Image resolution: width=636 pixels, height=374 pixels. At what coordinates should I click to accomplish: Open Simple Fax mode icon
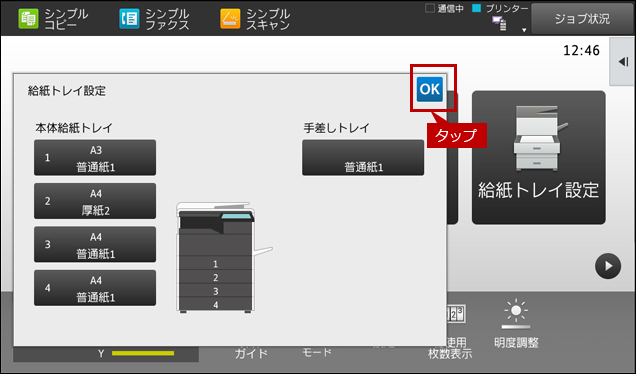(x=129, y=19)
